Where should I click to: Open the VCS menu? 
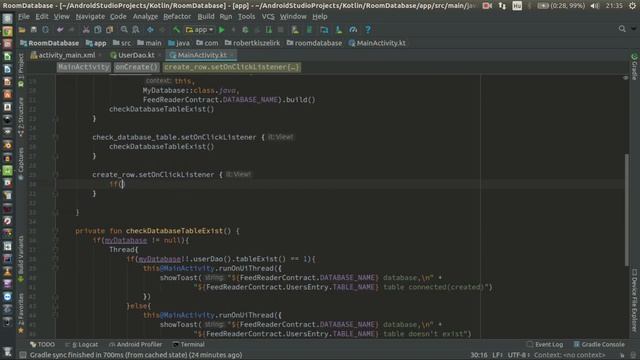tap(268, 17)
